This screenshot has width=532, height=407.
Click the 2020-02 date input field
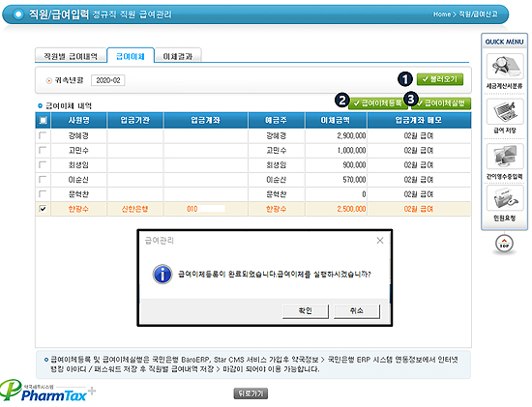[108, 80]
